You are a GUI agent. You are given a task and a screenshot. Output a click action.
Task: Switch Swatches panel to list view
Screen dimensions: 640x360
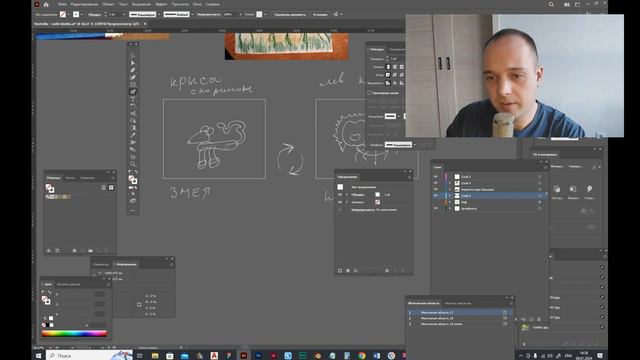click(x=104, y=188)
